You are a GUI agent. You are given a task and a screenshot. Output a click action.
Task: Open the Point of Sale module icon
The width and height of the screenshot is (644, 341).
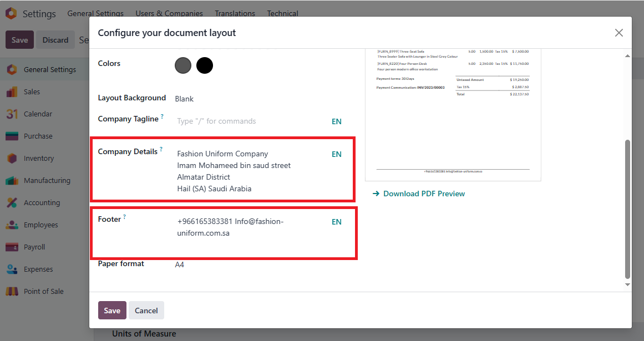click(12, 291)
